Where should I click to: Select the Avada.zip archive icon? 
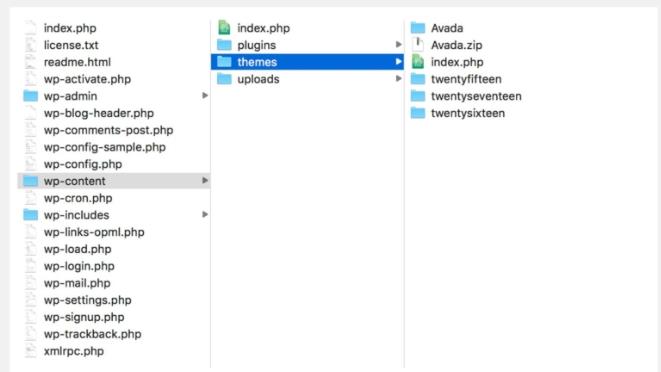(x=417, y=45)
